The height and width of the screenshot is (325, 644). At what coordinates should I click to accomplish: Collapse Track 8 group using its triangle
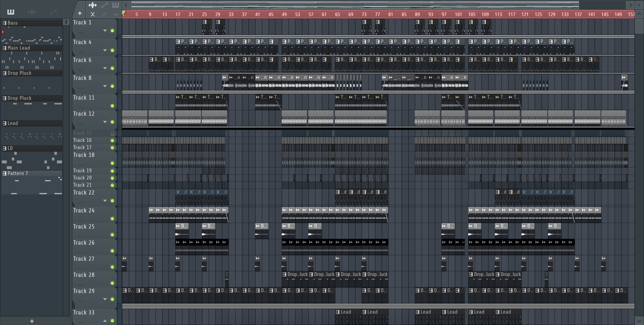pyautogui.click(x=105, y=86)
